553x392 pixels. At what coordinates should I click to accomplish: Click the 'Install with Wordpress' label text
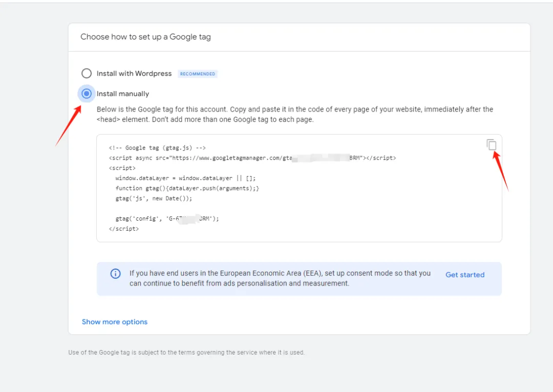pyautogui.click(x=134, y=73)
